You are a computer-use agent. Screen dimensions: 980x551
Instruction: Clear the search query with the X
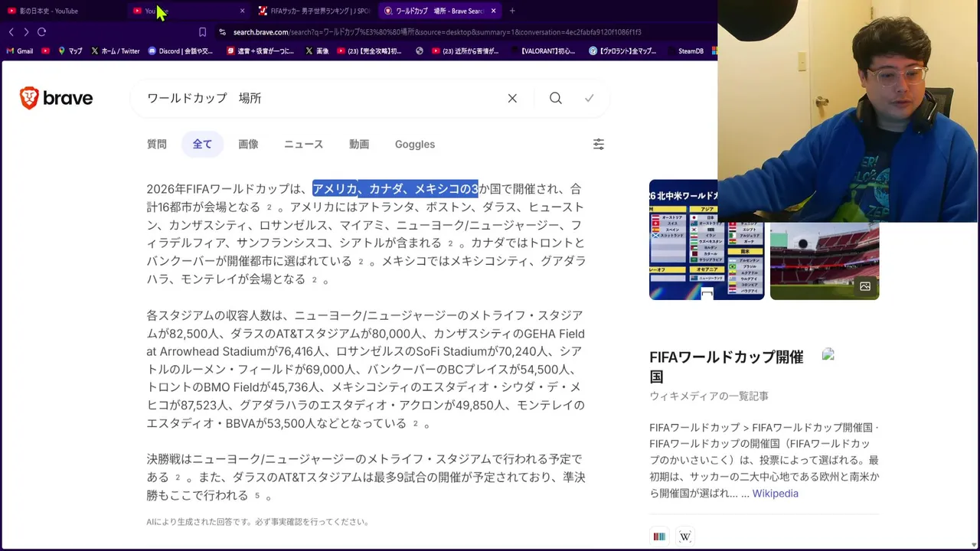click(512, 98)
